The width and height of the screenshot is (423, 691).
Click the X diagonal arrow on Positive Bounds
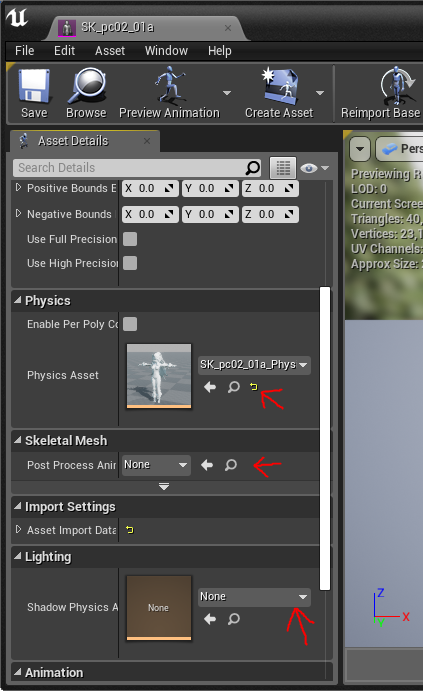click(169, 189)
